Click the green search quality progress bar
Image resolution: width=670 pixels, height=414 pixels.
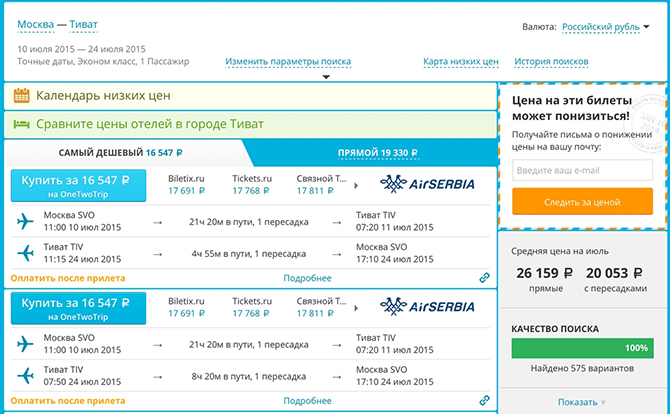(x=581, y=348)
